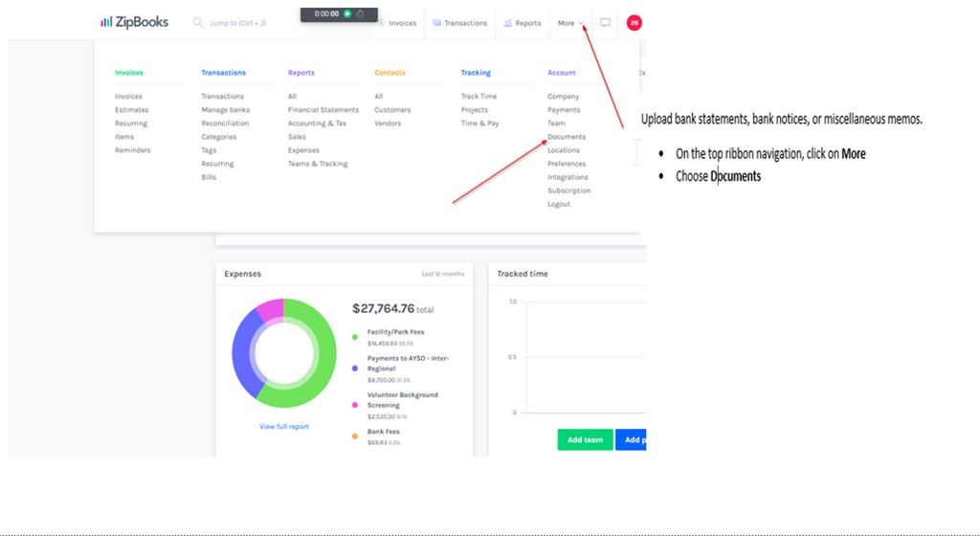The image size is (980, 536).
Task: Select Manage banks under Transactions
Action: tap(225, 110)
